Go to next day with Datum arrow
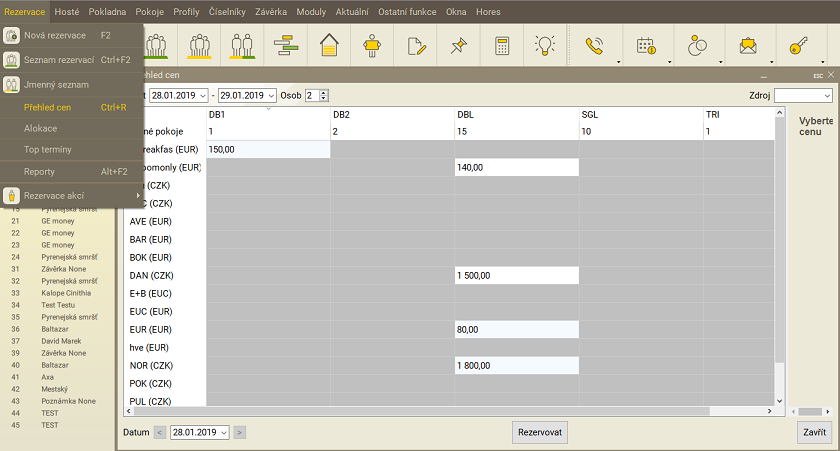Viewport: 840px width, 451px height. (x=240, y=432)
